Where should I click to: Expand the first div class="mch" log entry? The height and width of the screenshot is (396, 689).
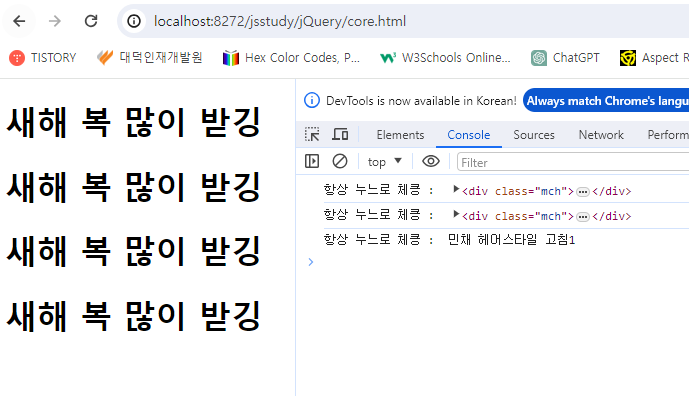[456, 189]
